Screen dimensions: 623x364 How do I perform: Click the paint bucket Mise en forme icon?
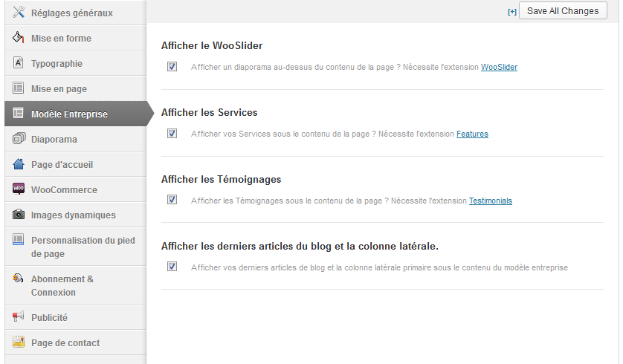(19, 38)
